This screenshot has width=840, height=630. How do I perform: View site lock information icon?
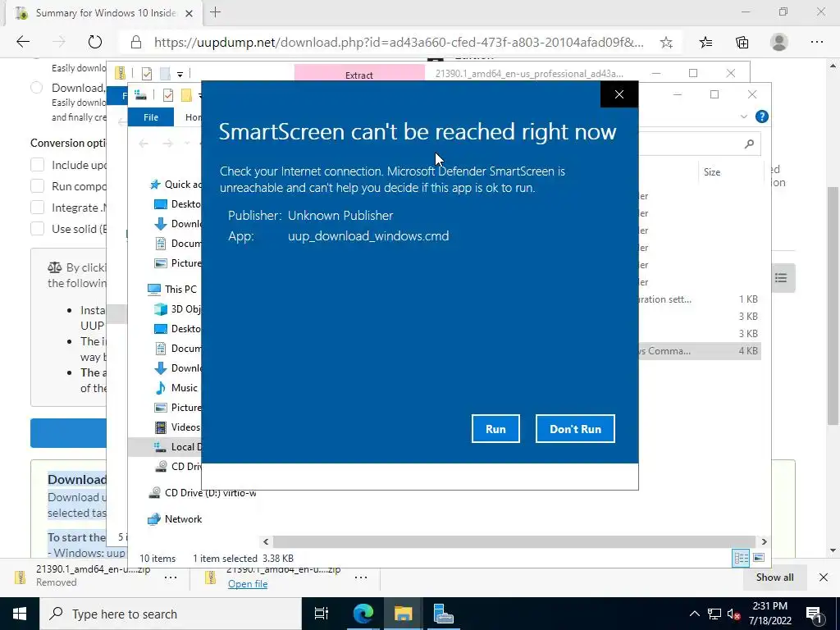[x=136, y=43]
